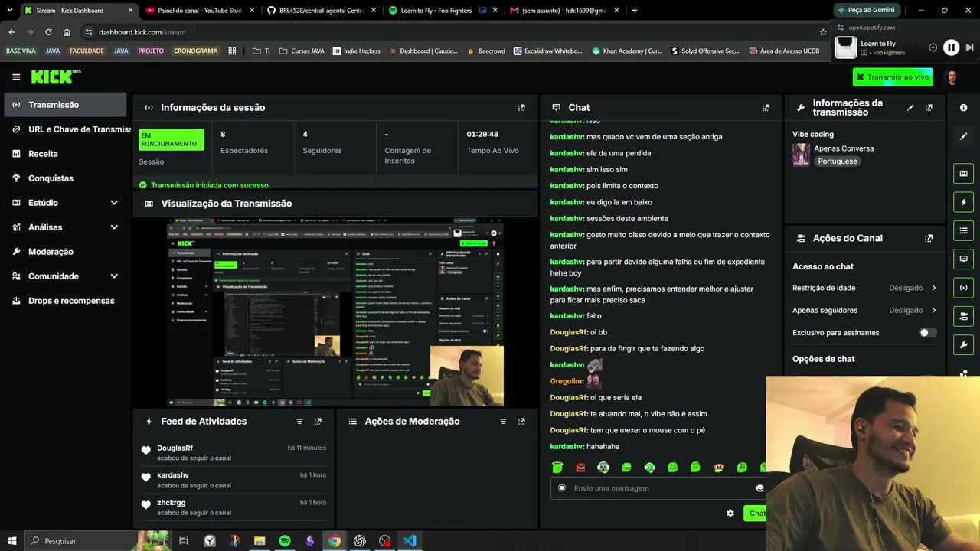This screenshot has width=980, height=551.
Task: Open chat settings gear icon
Action: 730,514
